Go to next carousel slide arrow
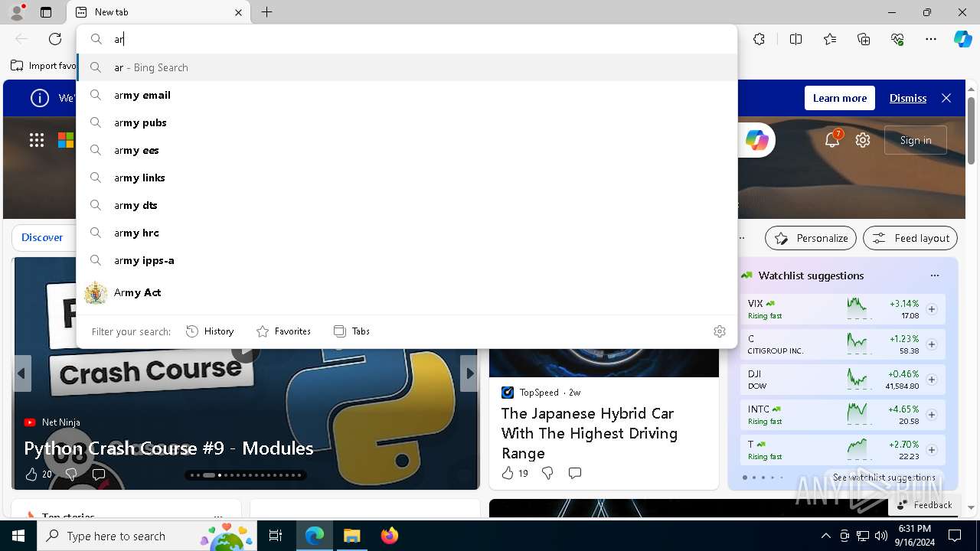This screenshot has width=980, height=551. pyautogui.click(x=470, y=373)
